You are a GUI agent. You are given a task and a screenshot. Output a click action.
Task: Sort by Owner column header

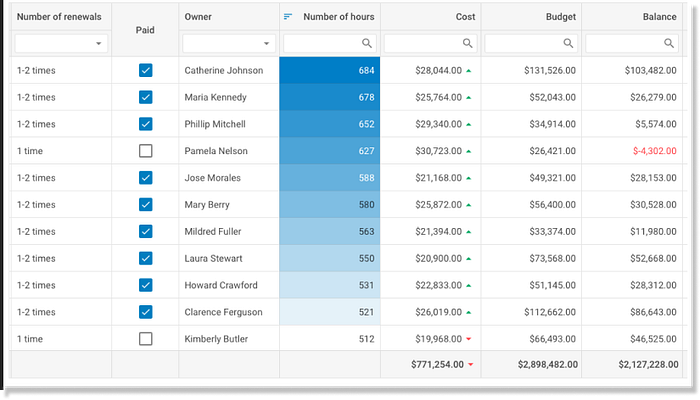click(229, 17)
